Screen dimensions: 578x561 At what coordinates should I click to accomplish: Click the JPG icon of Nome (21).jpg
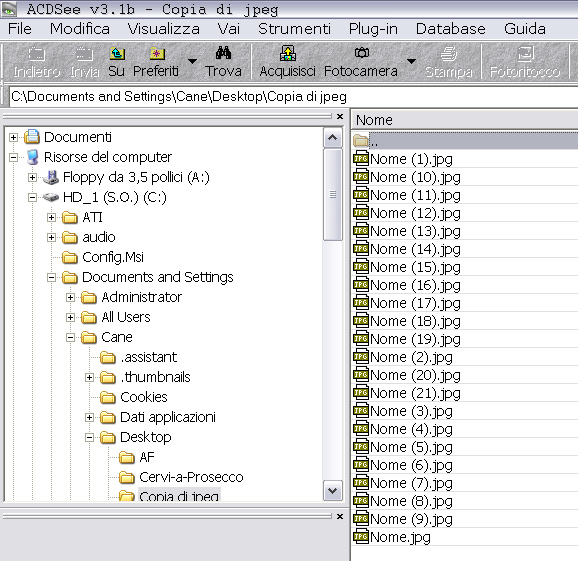tap(361, 393)
